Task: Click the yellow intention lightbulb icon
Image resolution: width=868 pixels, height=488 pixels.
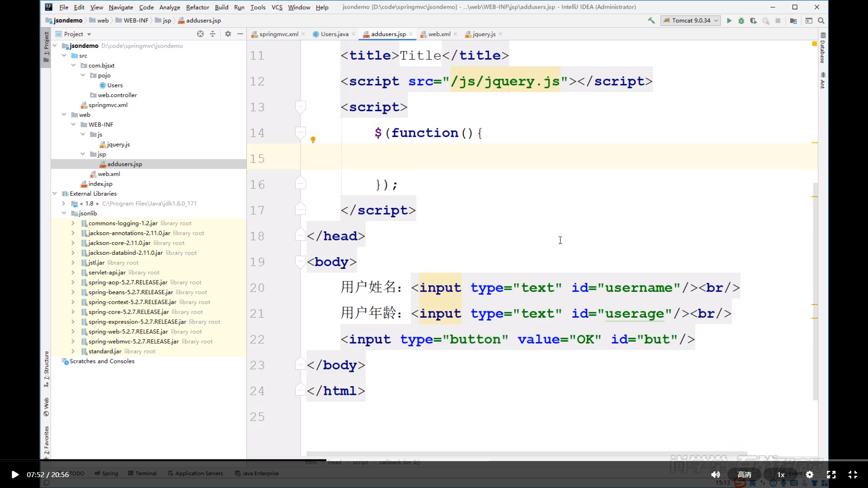Action: [x=313, y=140]
